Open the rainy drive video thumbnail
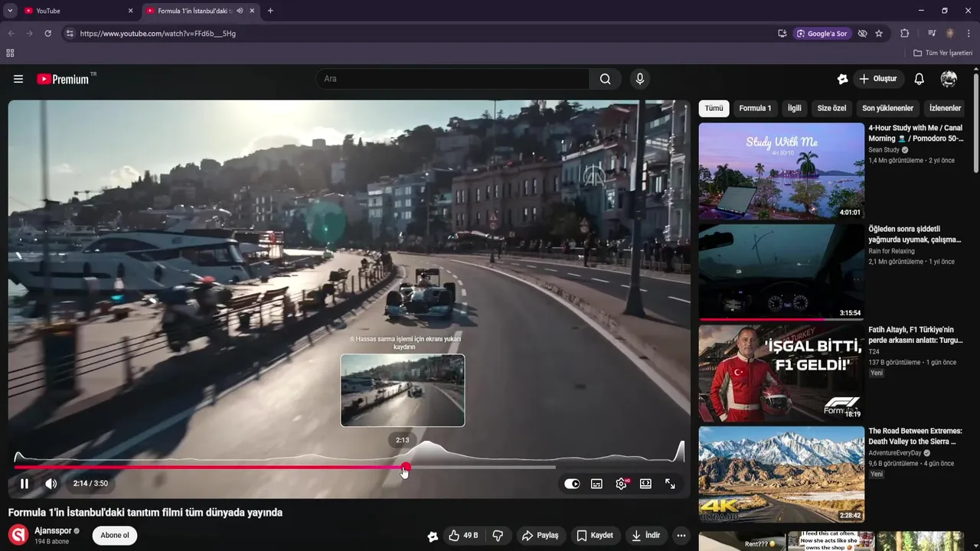 (781, 272)
